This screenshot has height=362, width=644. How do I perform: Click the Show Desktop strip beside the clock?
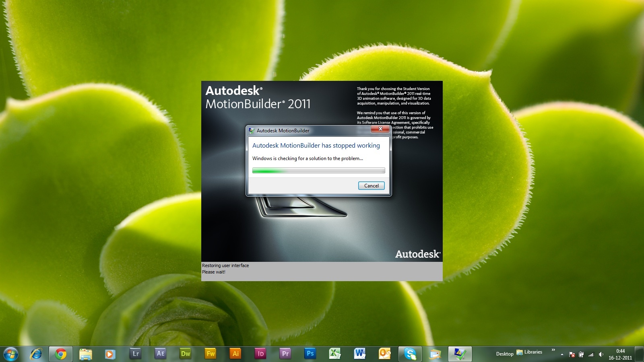[x=640, y=354]
